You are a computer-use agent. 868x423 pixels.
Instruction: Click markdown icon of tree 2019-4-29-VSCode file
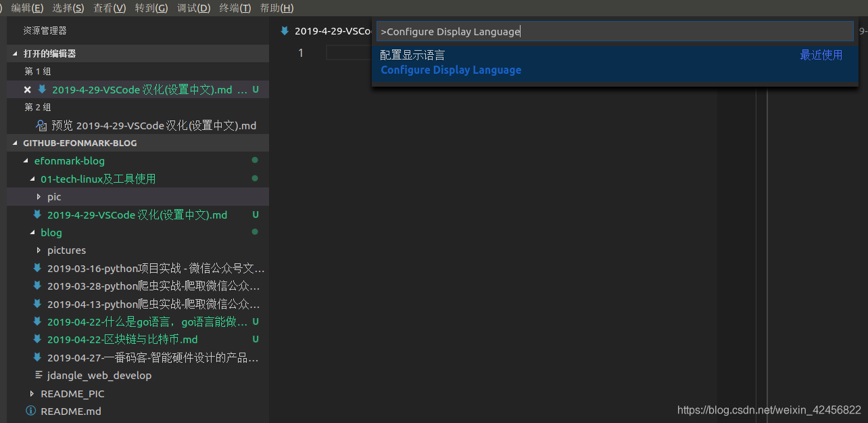[37, 215]
